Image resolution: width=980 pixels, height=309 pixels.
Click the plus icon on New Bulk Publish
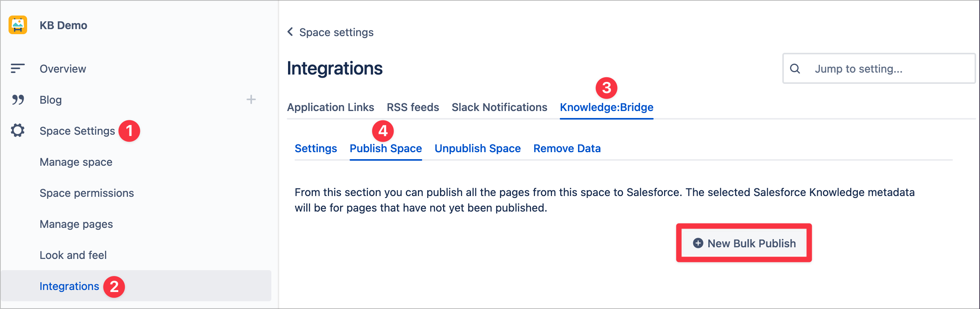[x=698, y=243]
